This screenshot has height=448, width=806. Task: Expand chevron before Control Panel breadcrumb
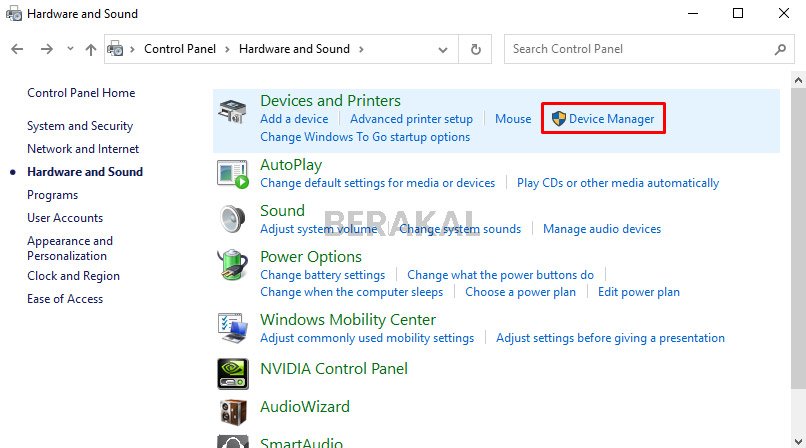pyautogui.click(x=133, y=49)
